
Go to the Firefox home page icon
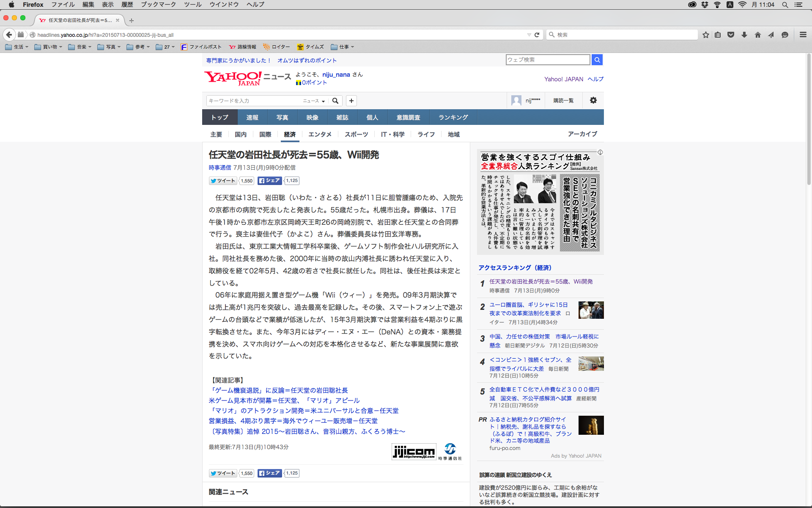click(x=757, y=35)
